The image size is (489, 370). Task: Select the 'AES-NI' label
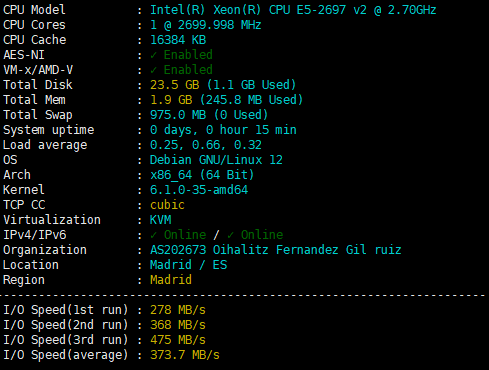click(x=24, y=55)
